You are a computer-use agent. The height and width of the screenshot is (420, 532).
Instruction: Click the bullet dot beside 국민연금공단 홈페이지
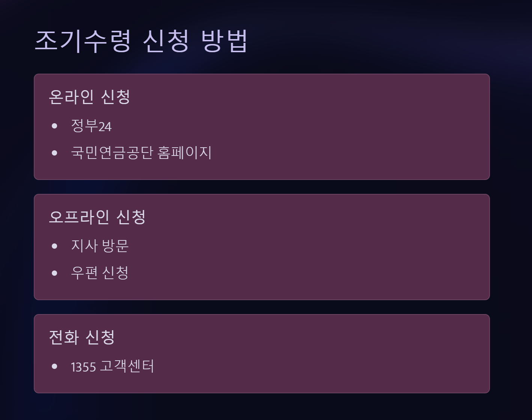pyautogui.click(x=54, y=153)
